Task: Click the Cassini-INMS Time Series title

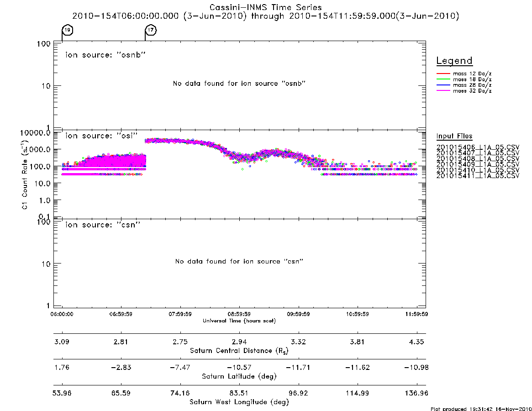Action: (x=266, y=7)
